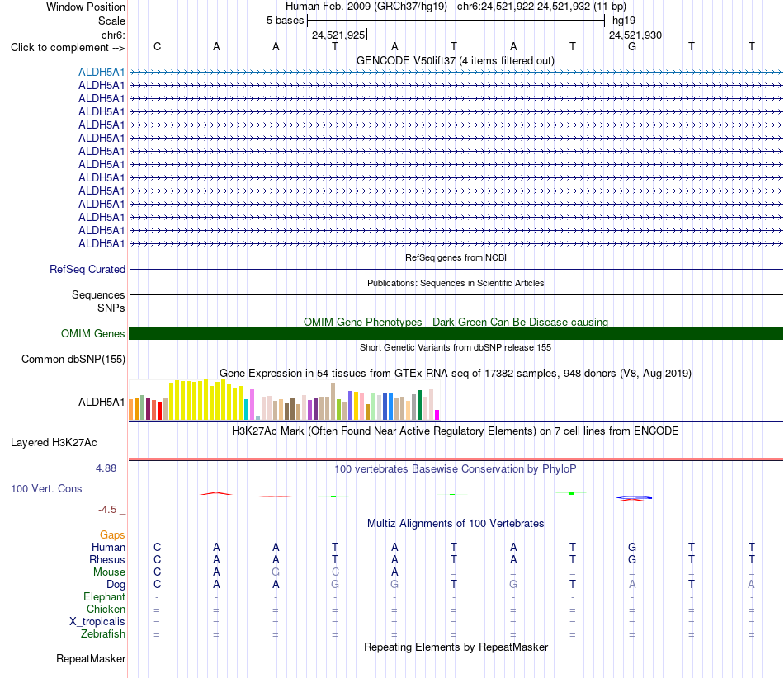Click '100 vertebrates Basewise Conservation by PhyloP' title
This screenshot has width=784, height=678.
[x=456, y=469]
